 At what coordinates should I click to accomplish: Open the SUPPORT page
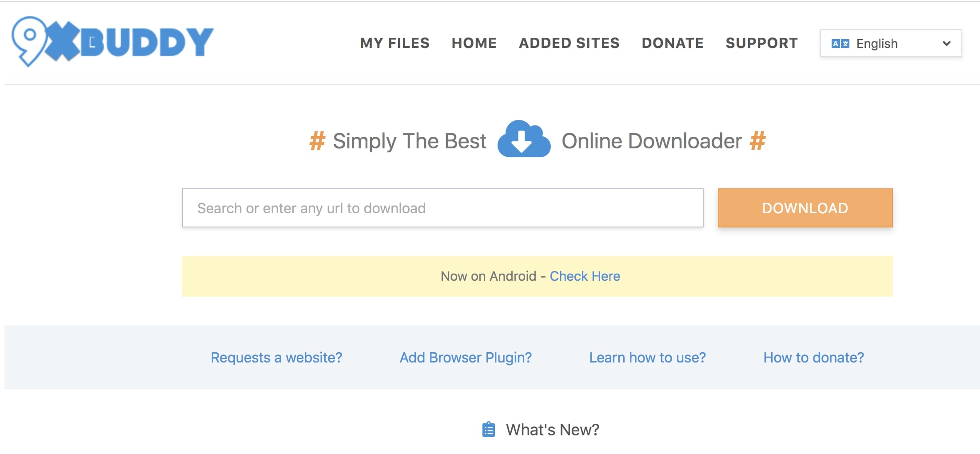tap(761, 43)
